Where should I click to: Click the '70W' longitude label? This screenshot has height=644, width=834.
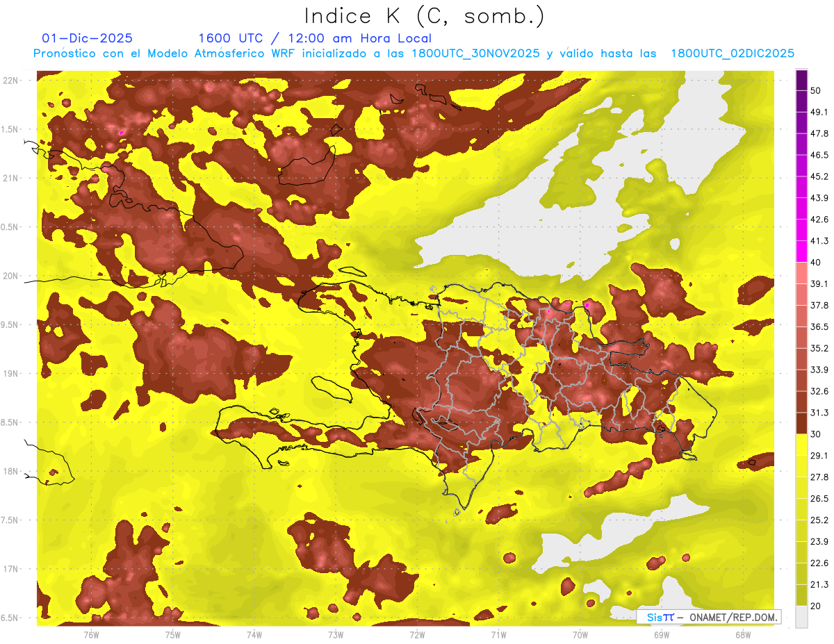click(580, 634)
